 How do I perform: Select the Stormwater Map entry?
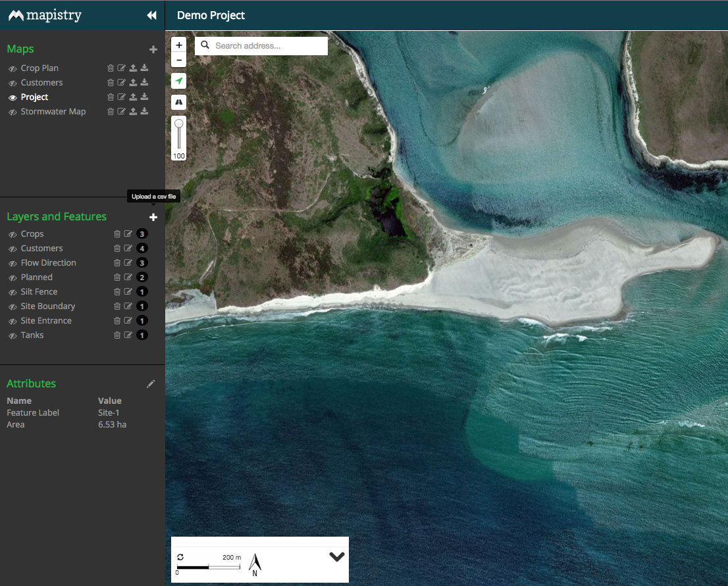[53, 112]
